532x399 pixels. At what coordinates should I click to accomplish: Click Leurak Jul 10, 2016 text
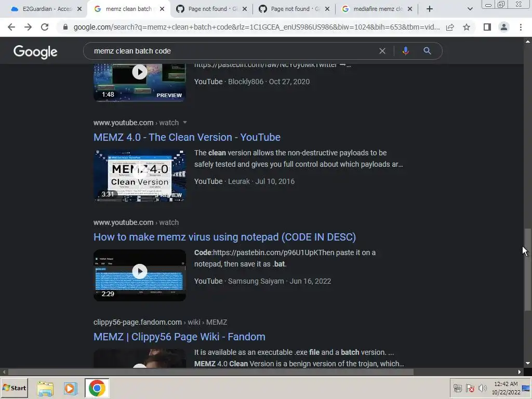point(261,181)
